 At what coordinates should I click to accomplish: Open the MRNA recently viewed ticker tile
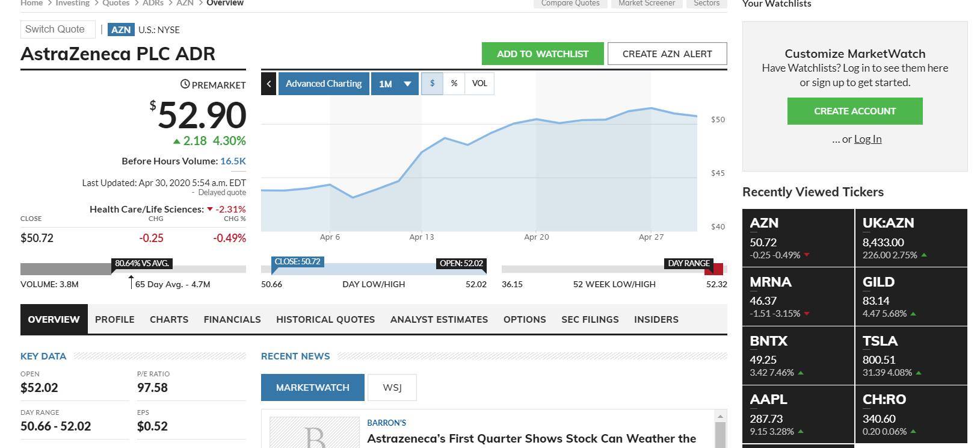(x=798, y=297)
